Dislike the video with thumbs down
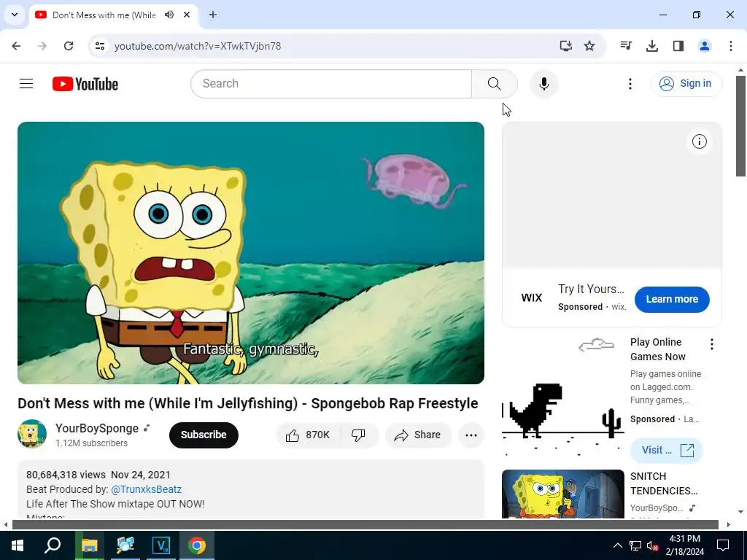Image resolution: width=747 pixels, height=560 pixels. point(358,435)
